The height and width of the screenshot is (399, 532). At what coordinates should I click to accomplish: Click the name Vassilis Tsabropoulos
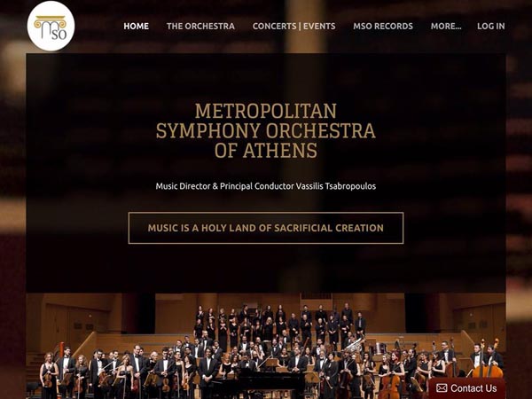coord(336,186)
